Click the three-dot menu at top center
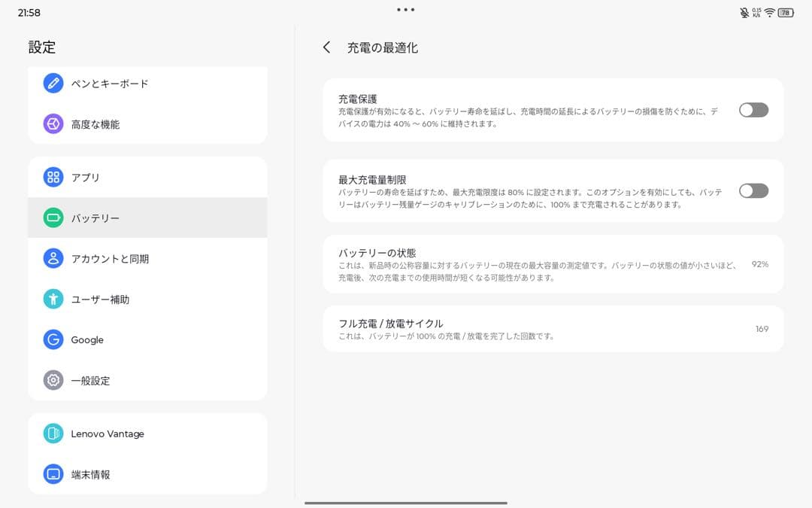The width and height of the screenshot is (812, 508). [405, 9]
